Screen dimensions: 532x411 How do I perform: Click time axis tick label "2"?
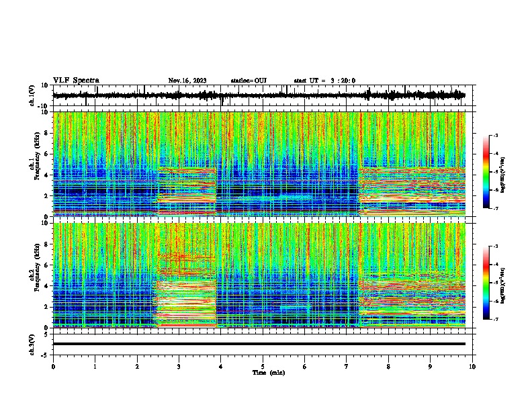(137, 367)
